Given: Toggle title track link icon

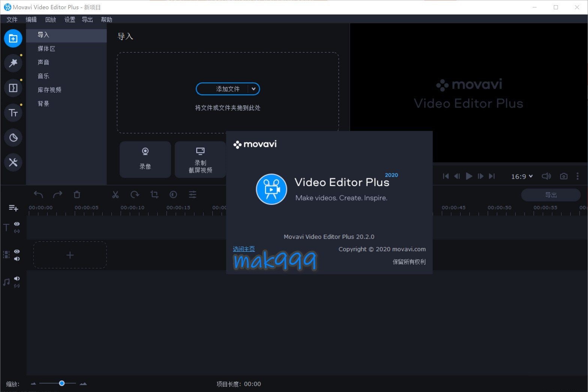Looking at the screenshot, I should pyautogui.click(x=17, y=231).
